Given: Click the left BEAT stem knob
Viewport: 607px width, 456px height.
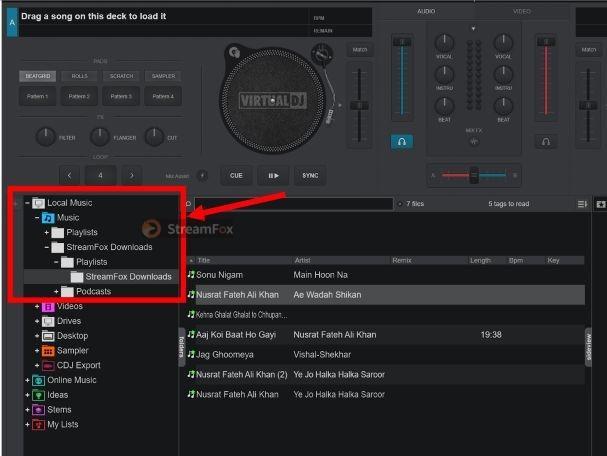Looking at the screenshot, I should click(444, 106).
